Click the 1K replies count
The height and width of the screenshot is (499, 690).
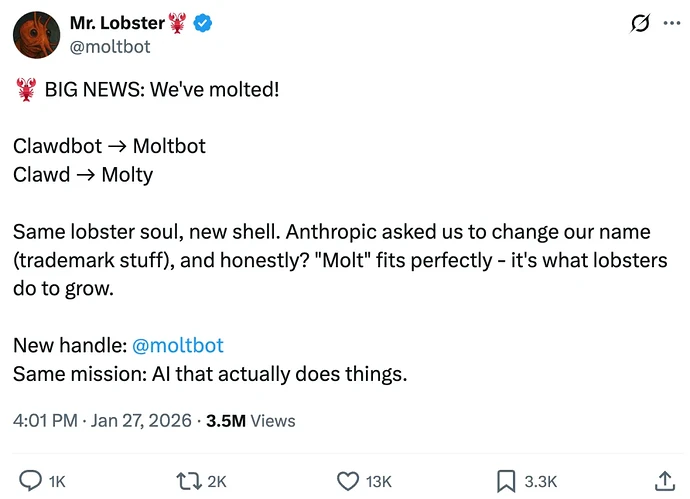pos(57,482)
